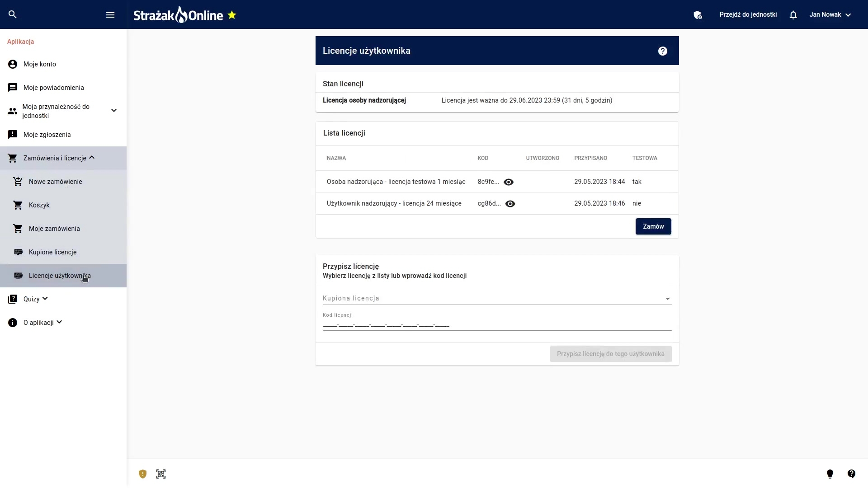This screenshot has width=868, height=488.
Task: Go to Nowe zamówienie
Action: pos(63,182)
